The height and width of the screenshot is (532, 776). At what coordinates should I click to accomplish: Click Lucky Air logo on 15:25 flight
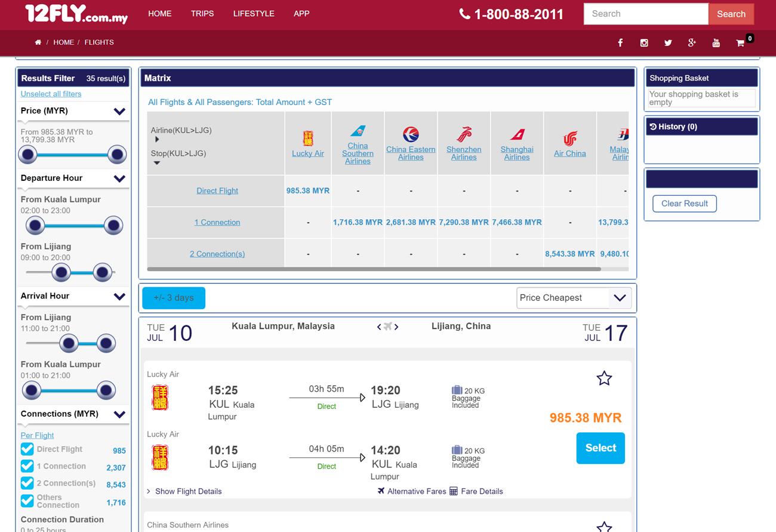tap(160, 398)
